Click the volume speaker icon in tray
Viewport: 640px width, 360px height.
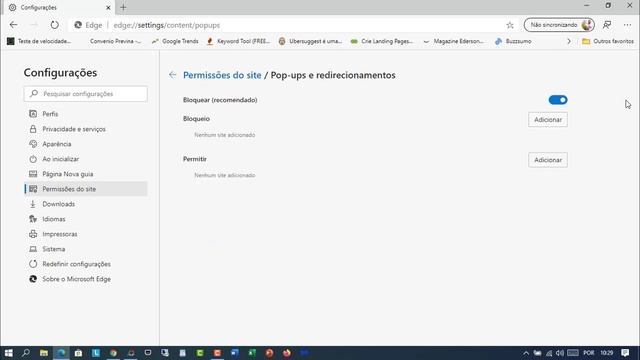pos(560,353)
